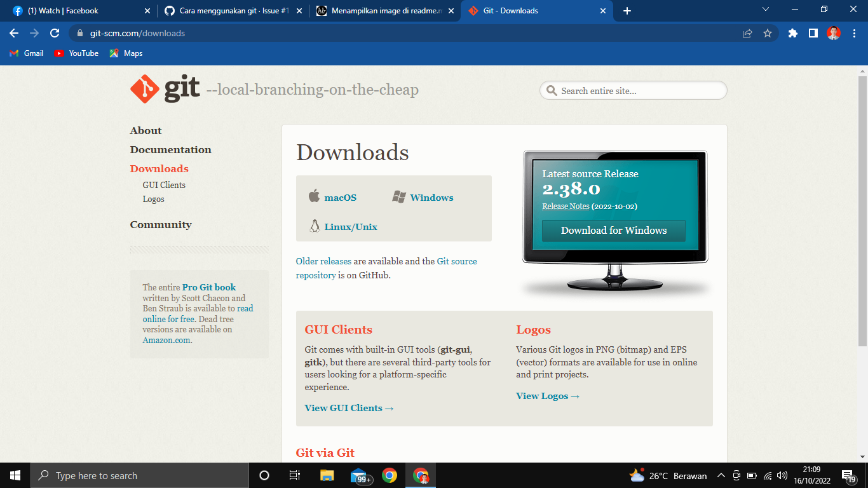The height and width of the screenshot is (488, 868).
Task: Click the Apple macOS icon
Action: point(314,196)
